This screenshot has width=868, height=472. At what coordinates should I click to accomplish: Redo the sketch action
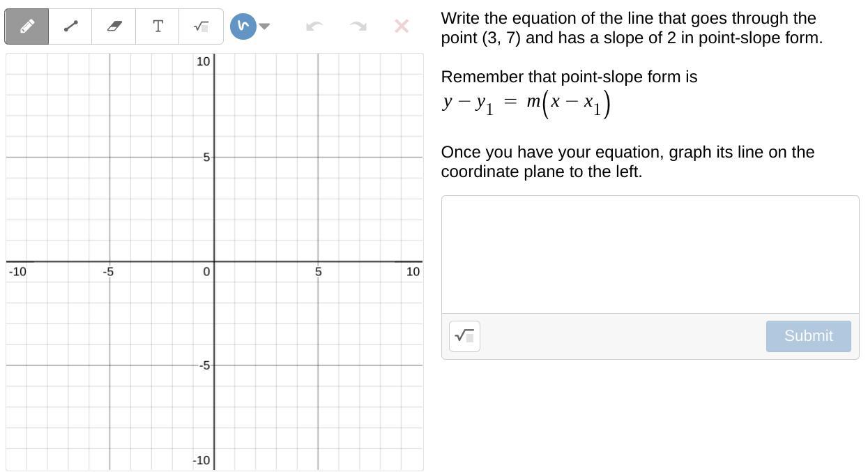(358, 26)
